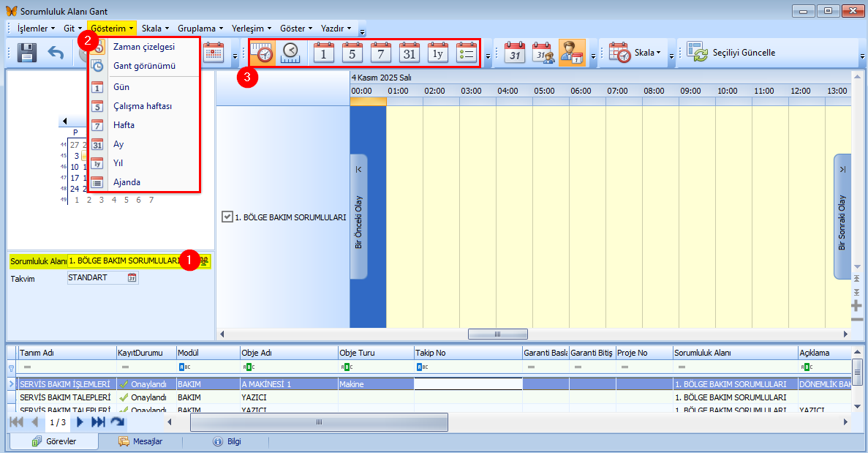The image size is (868, 453).
Task: Select Ajanda in the Gösterim menu
Action: click(x=127, y=182)
